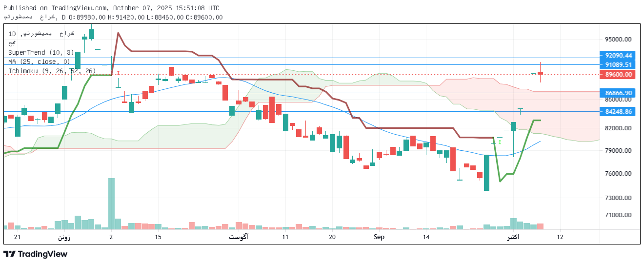This screenshot has width=644, height=264.
Task: Click the tallest volume bar near July 2
Action: (111, 203)
